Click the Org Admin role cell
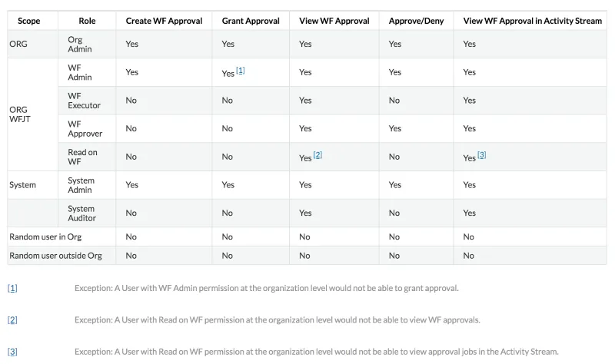This screenshot has height=364, width=615. pyautogui.click(x=80, y=44)
